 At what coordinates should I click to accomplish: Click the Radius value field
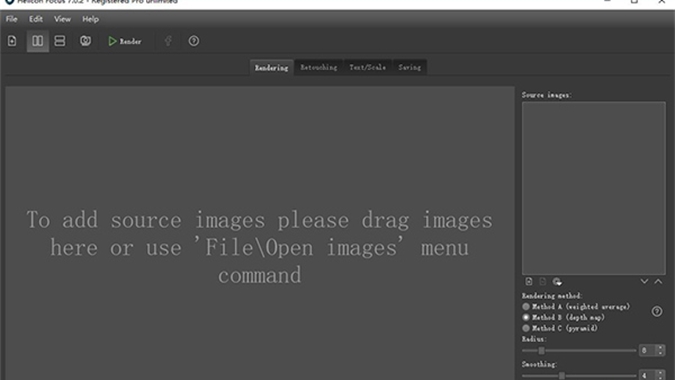647,350
